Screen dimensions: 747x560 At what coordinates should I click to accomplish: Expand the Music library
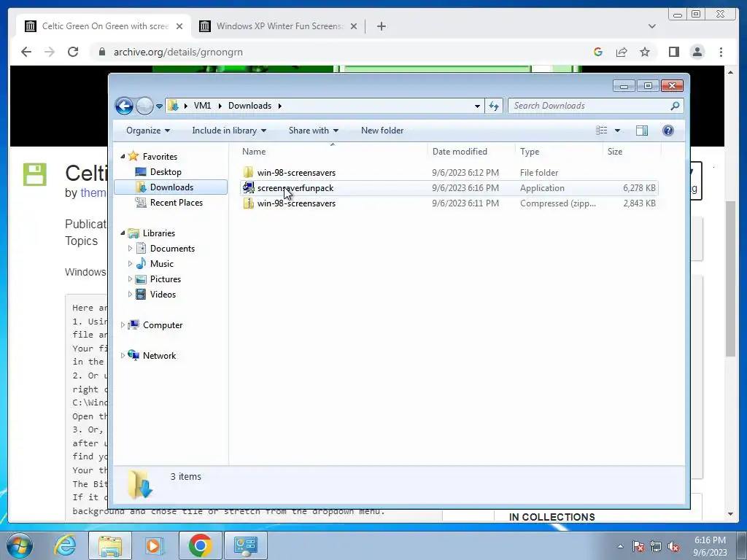click(130, 263)
